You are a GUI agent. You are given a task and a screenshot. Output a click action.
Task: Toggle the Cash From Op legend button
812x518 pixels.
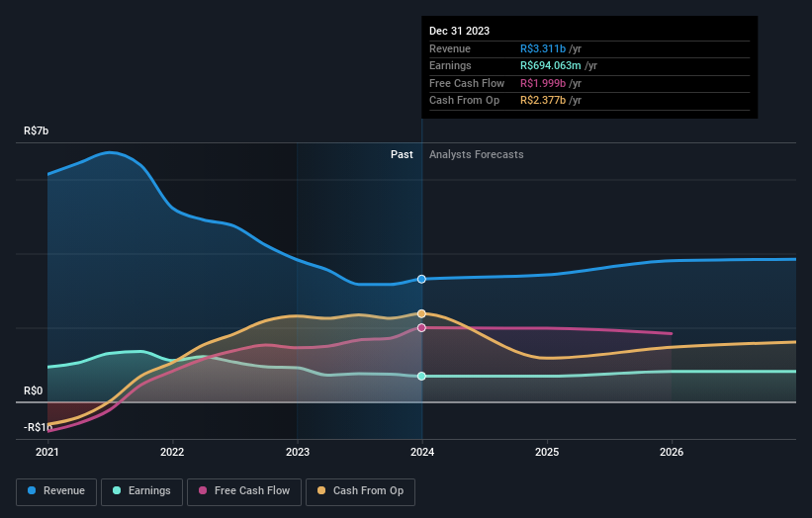coord(360,491)
